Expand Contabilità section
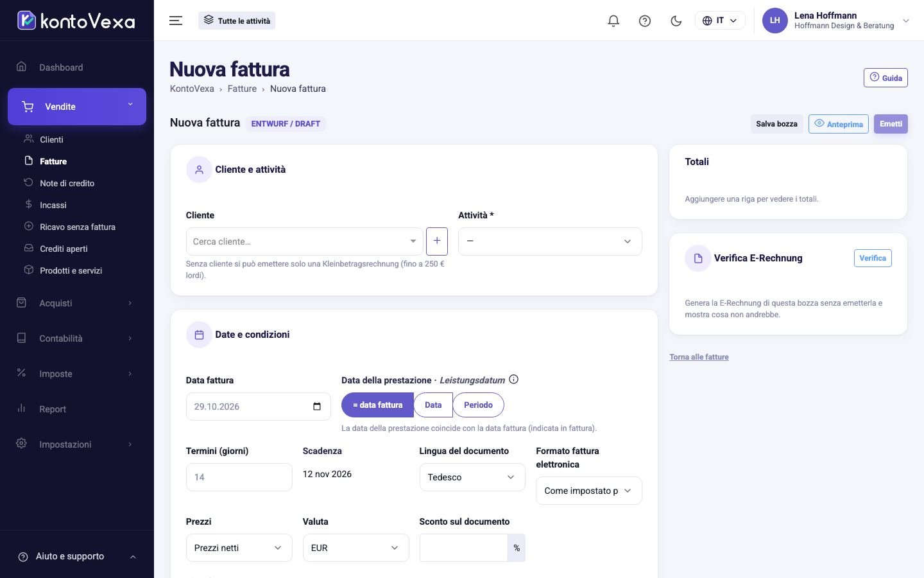 pyautogui.click(x=77, y=338)
